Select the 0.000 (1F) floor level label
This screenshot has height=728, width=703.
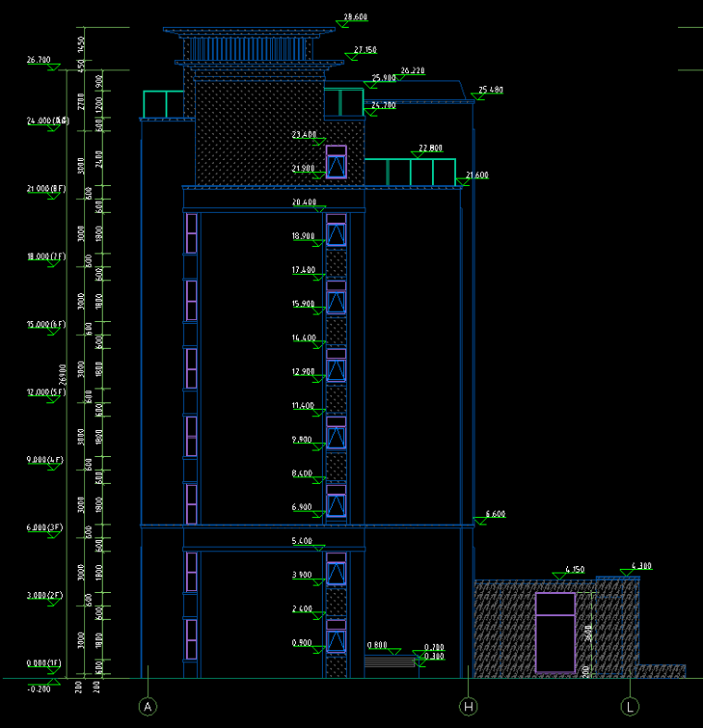tap(46, 663)
